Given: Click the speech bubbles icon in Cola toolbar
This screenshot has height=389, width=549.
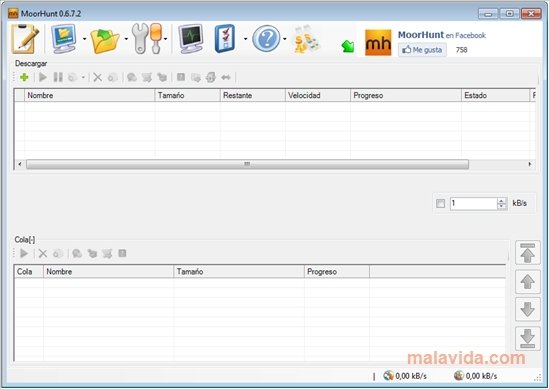Looking at the screenshot, I should 77,253.
